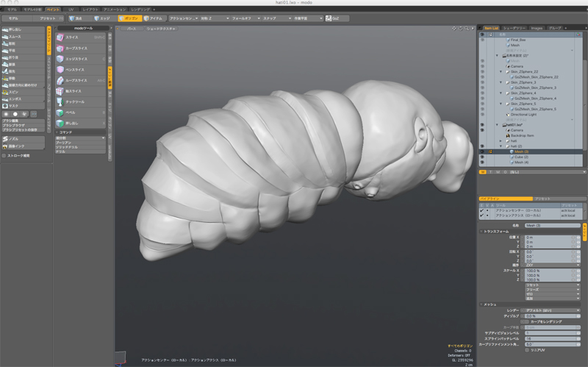
Task: Select the エッジスライス tool
Action: coord(81,59)
